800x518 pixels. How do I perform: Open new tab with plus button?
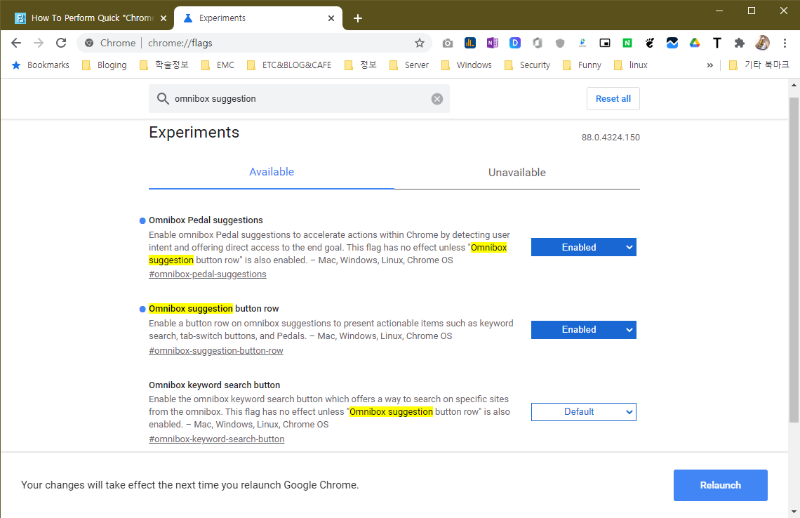[x=358, y=18]
